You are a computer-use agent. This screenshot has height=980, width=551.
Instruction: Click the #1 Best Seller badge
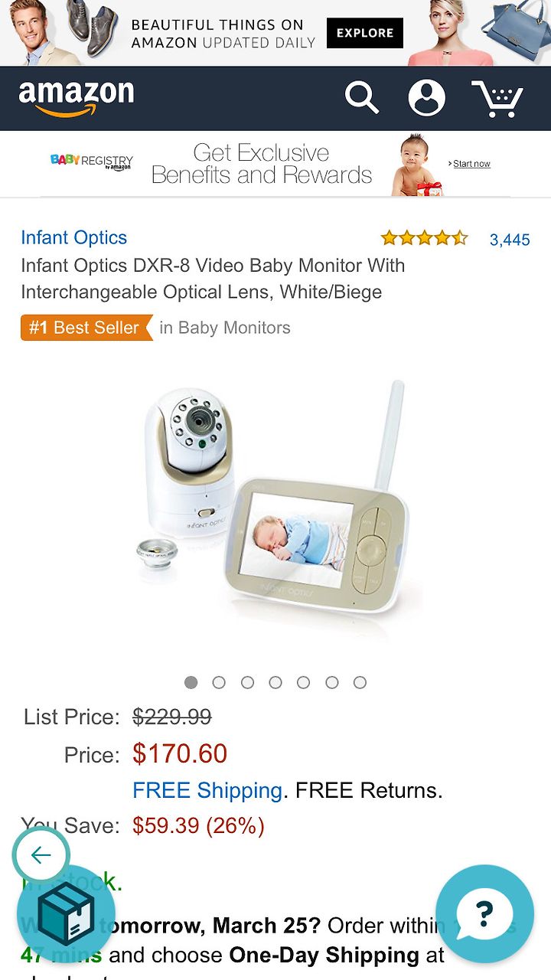coord(86,328)
